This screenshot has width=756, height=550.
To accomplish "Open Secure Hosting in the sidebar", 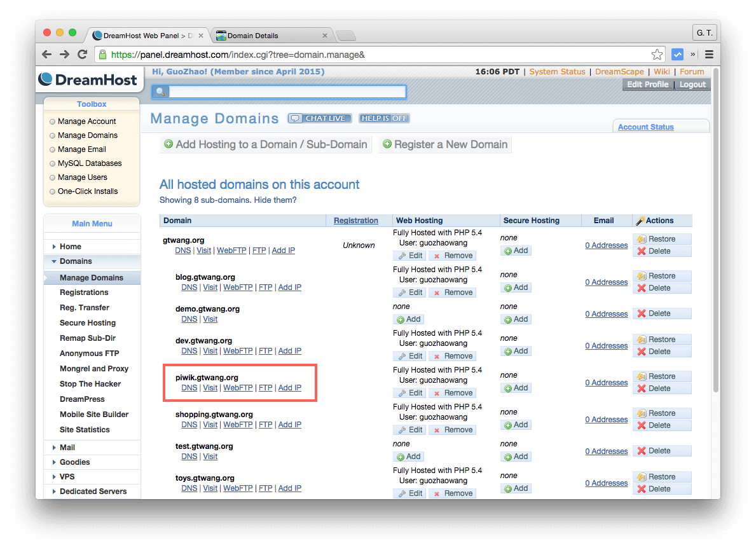I will click(88, 323).
